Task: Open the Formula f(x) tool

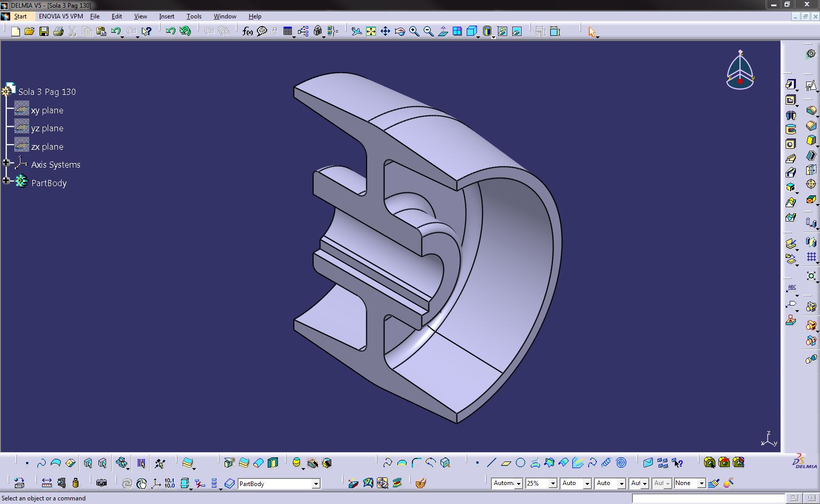Action: pos(248,31)
